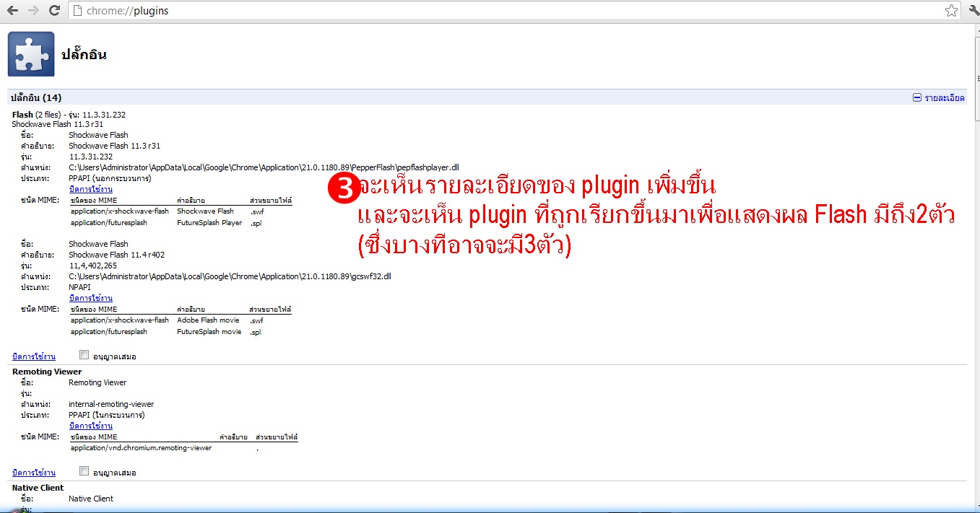The width and height of the screenshot is (980, 513).
Task: Select pepflashplayer.dll location path text
Action: coord(264,167)
